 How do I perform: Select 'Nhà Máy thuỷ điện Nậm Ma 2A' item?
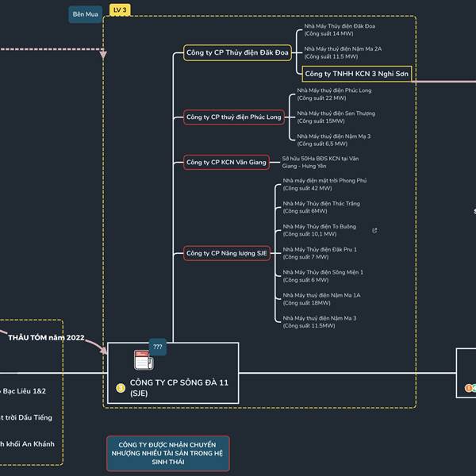tap(343, 52)
